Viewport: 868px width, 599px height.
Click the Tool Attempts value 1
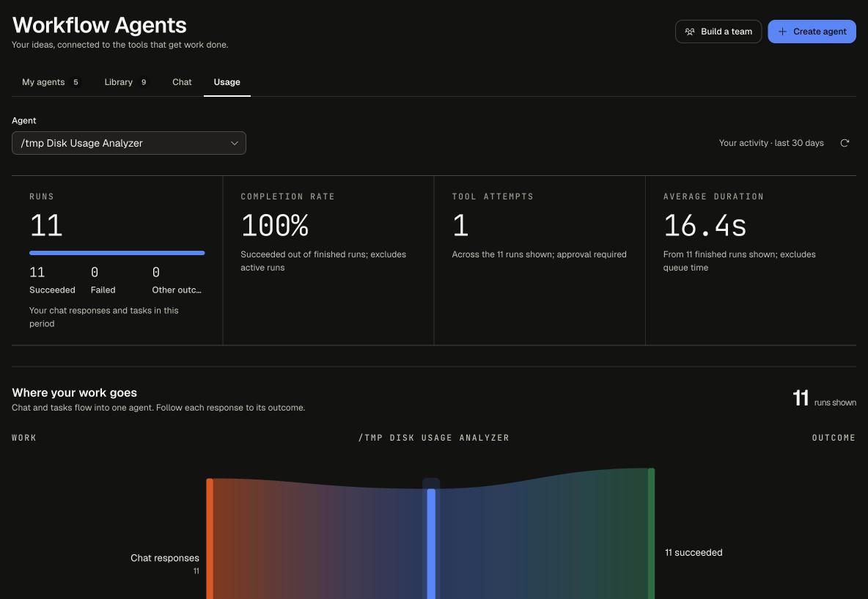pyautogui.click(x=460, y=225)
